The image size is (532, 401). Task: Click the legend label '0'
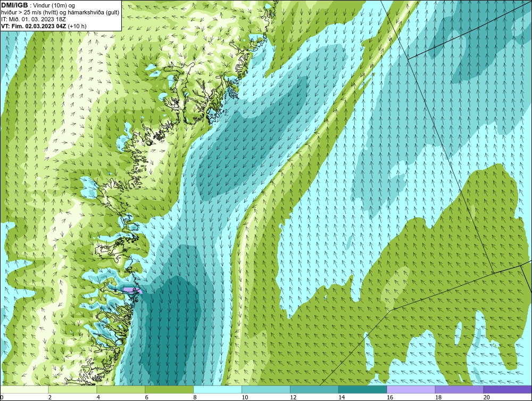click(x=2, y=397)
